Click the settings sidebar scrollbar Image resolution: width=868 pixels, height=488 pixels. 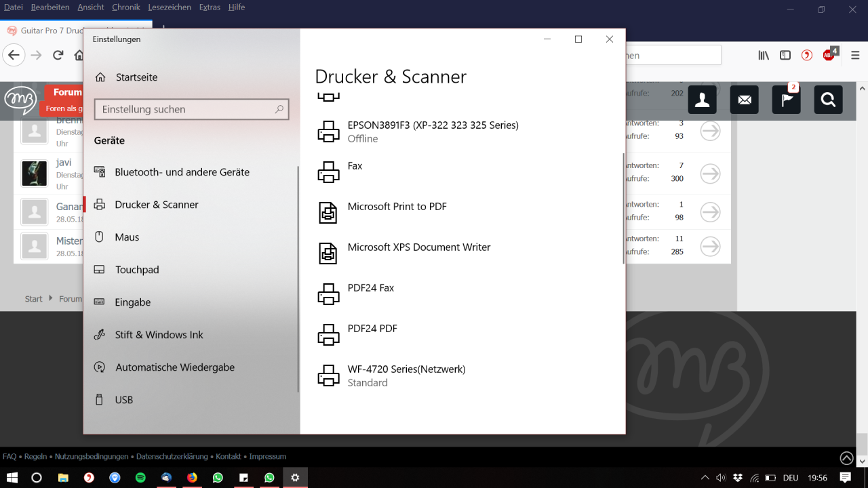click(x=298, y=279)
